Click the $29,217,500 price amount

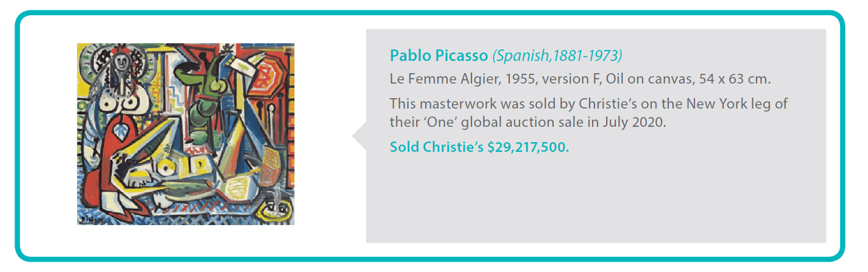click(528, 147)
